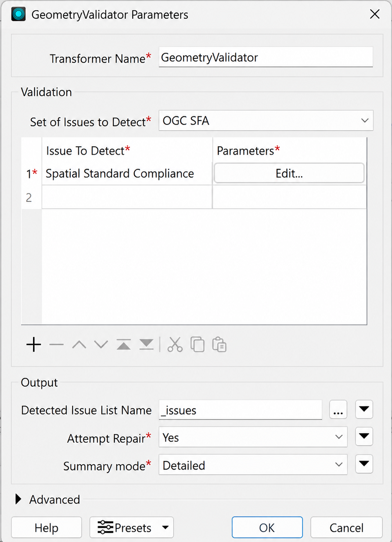Select row header 2
This screenshot has height=542, width=392.
(32, 197)
